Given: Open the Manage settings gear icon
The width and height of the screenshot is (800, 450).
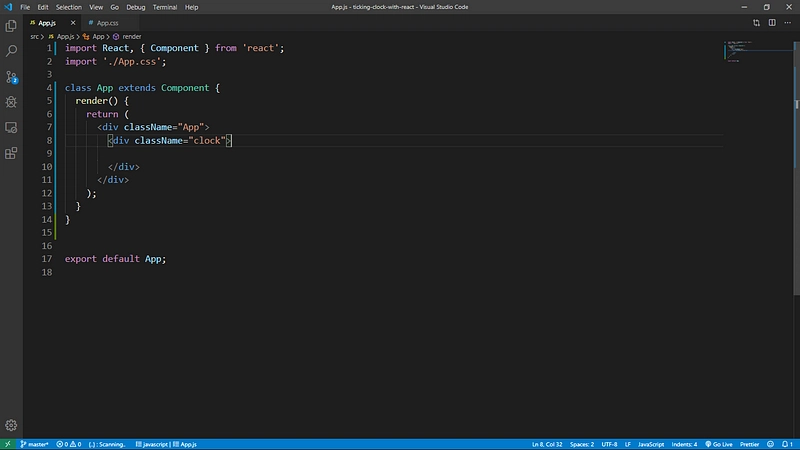Looking at the screenshot, I should (x=11, y=425).
